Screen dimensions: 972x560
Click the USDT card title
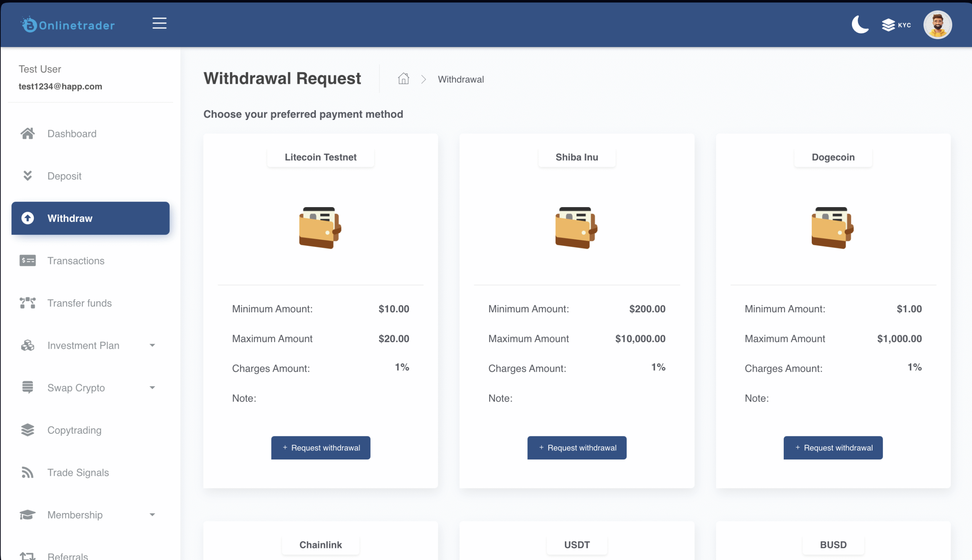click(x=576, y=544)
